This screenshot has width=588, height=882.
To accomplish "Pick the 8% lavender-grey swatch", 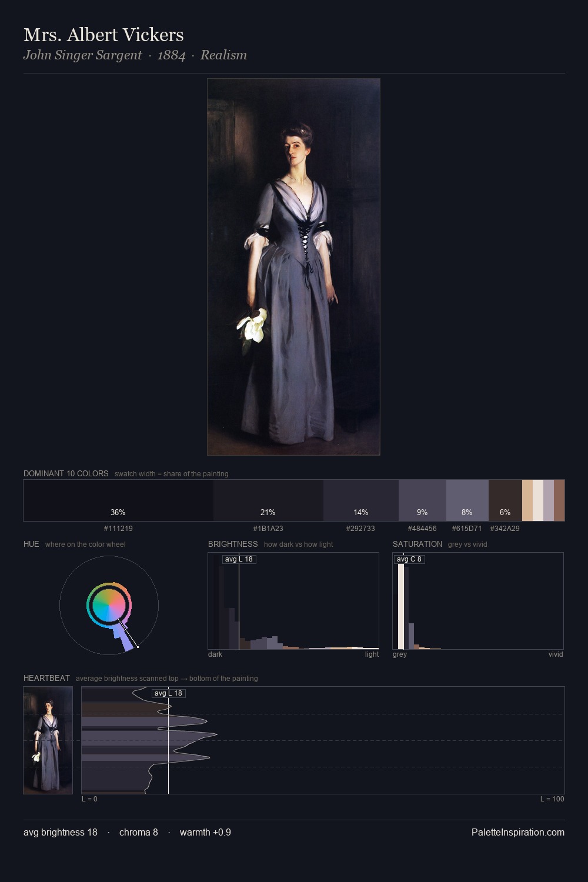I will [x=467, y=500].
